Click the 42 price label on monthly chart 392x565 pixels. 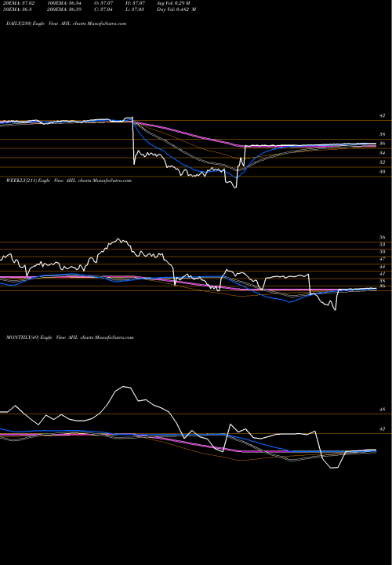(382, 429)
